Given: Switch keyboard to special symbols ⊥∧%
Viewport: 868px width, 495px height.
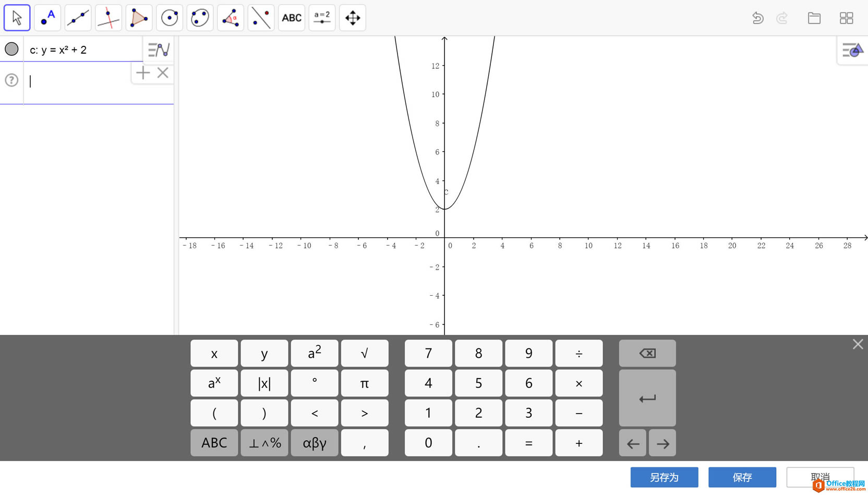Looking at the screenshot, I should [264, 443].
